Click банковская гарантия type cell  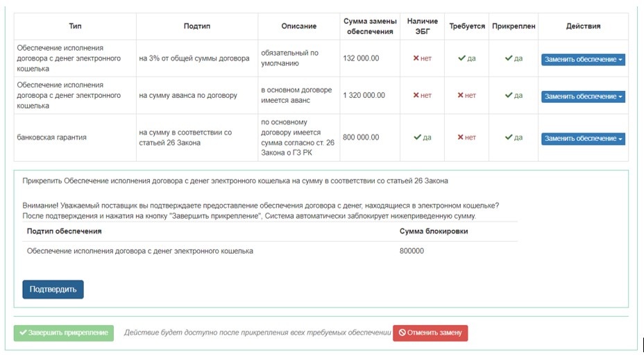pos(51,138)
